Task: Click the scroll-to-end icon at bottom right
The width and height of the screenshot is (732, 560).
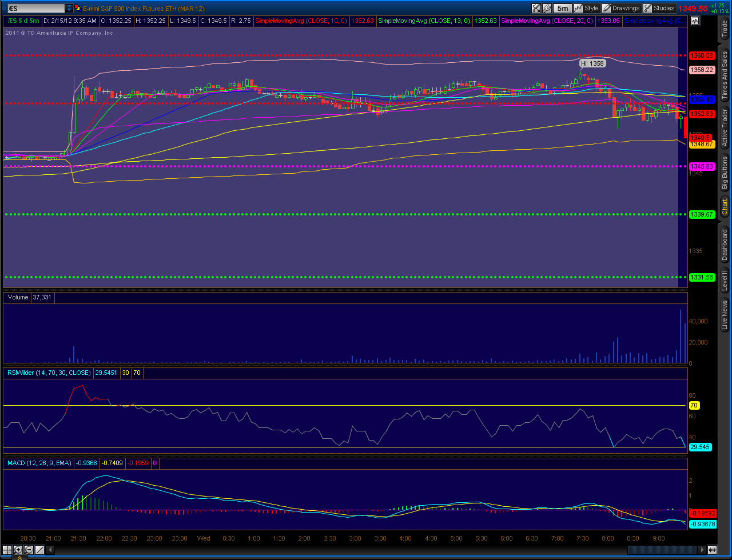Action: [x=712, y=550]
